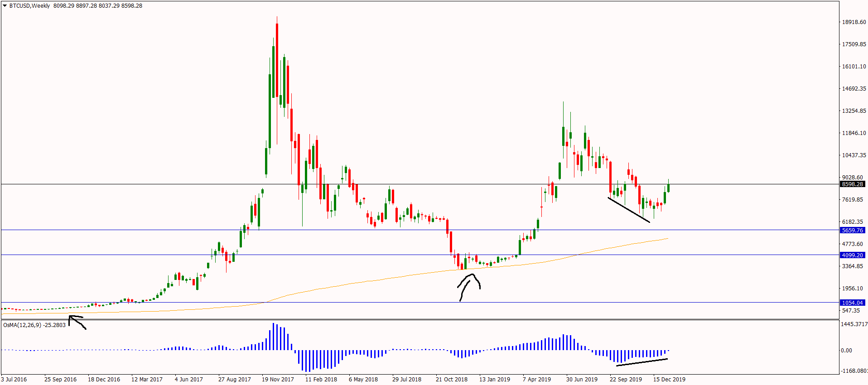
Task: Click the 14692.35 price axis label
Action: coord(854,88)
